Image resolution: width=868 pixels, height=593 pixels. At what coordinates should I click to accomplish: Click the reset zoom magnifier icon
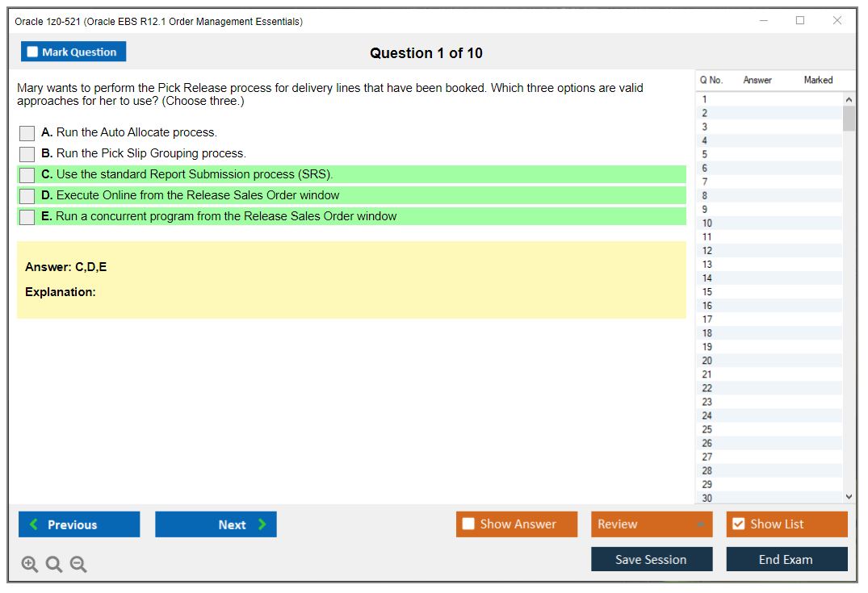pyautogui.click(x=54, y=565)
